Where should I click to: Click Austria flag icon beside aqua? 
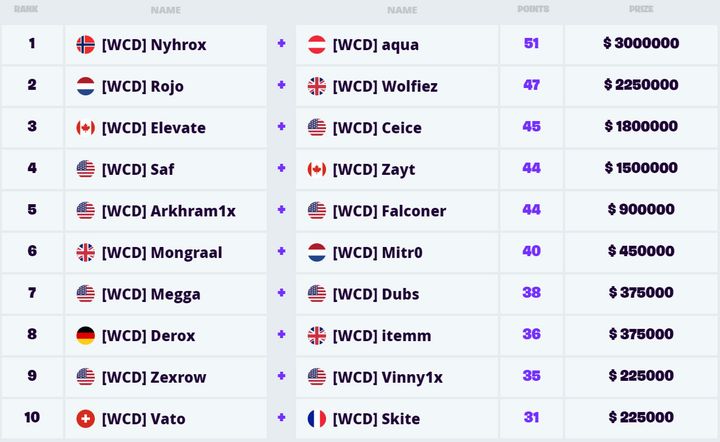[317, 45]
